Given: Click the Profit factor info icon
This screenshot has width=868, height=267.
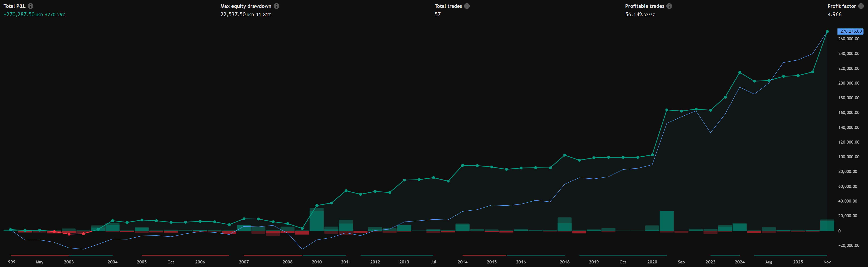Looking at the screenshot, I should tap(861, 6).
